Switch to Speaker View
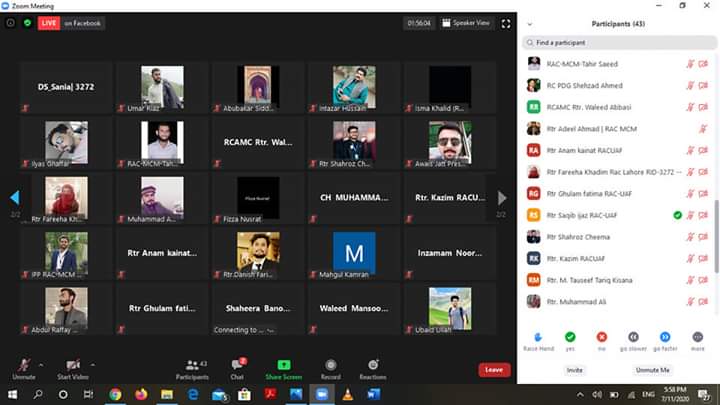This screenshot has height=405, width=720. pyautogui.click(x=466, y=23)
